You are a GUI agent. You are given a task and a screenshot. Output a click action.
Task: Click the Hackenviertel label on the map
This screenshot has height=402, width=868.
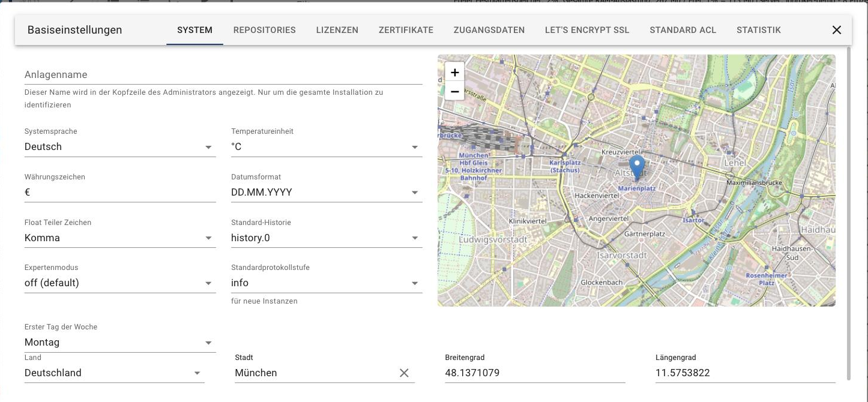(596, 196)
